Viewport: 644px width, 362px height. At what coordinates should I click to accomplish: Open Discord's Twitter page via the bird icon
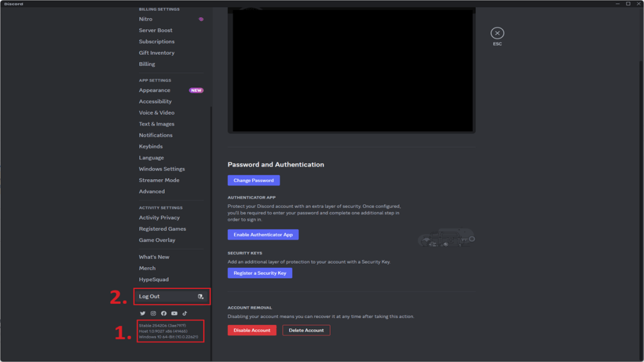[143, 313]
